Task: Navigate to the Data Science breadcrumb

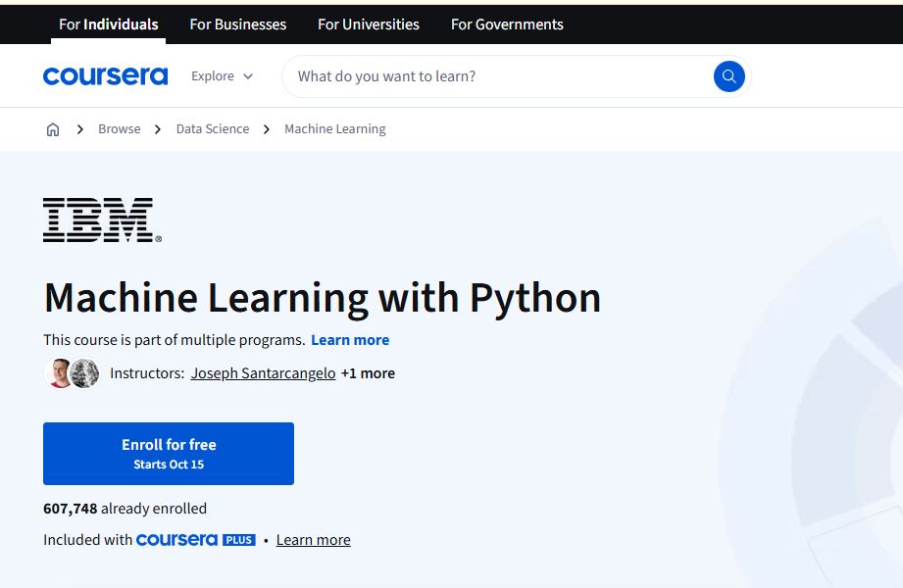Action: (213, 129)
